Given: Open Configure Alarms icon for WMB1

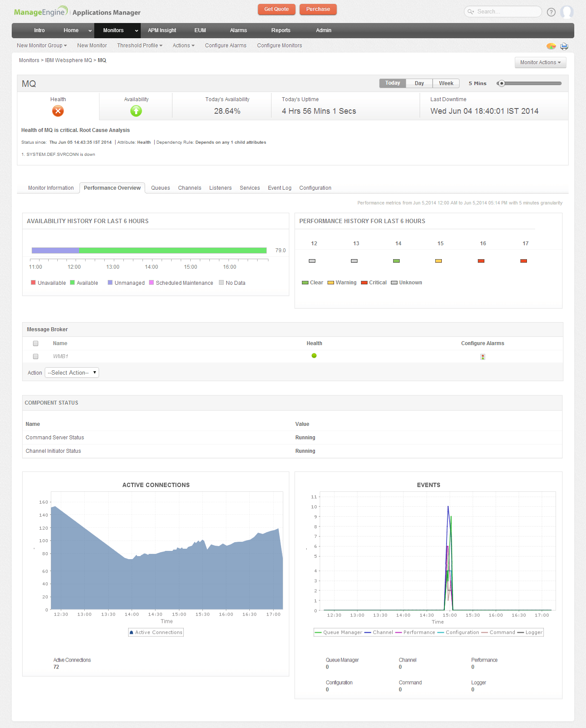Looking at the screenshot, I should tap(483, 357).
